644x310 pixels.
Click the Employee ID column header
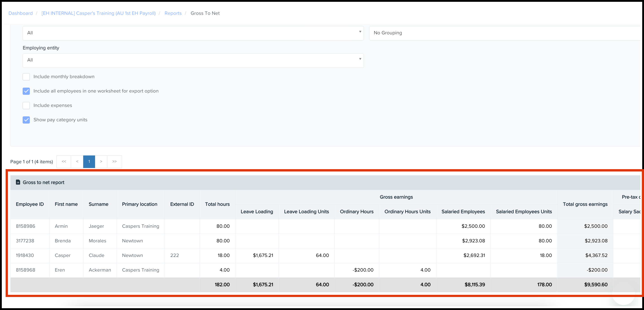30,204
